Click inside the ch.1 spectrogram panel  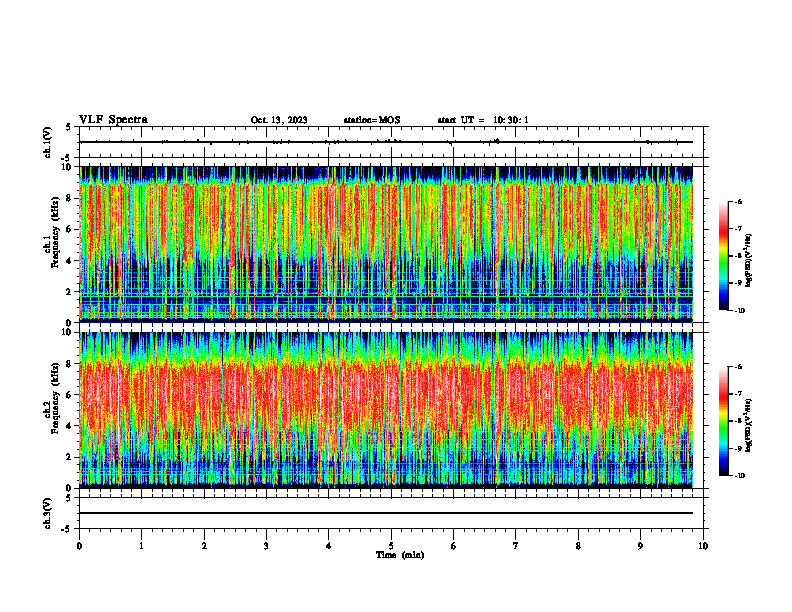(x=386, y=244)
